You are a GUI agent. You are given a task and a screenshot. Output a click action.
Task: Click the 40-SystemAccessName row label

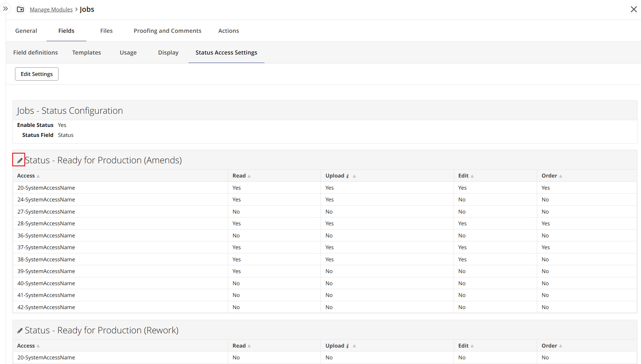pos(46,283)
